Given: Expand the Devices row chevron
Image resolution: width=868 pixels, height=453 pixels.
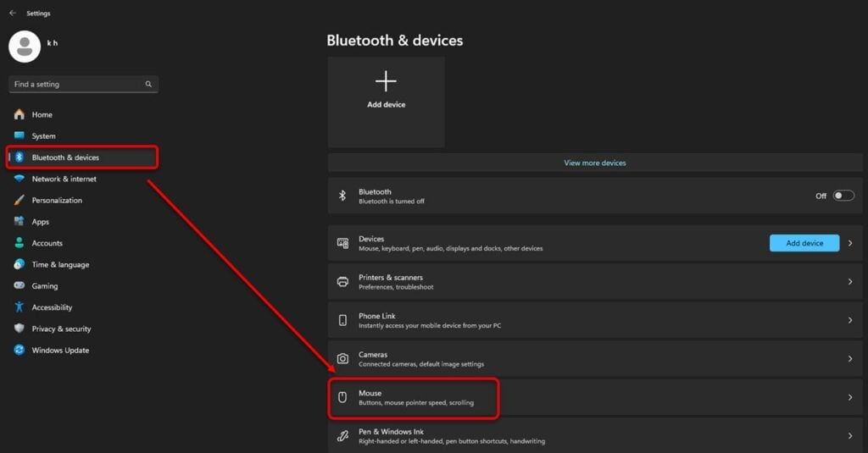Looking at the screenshot, I should [850, 243].
